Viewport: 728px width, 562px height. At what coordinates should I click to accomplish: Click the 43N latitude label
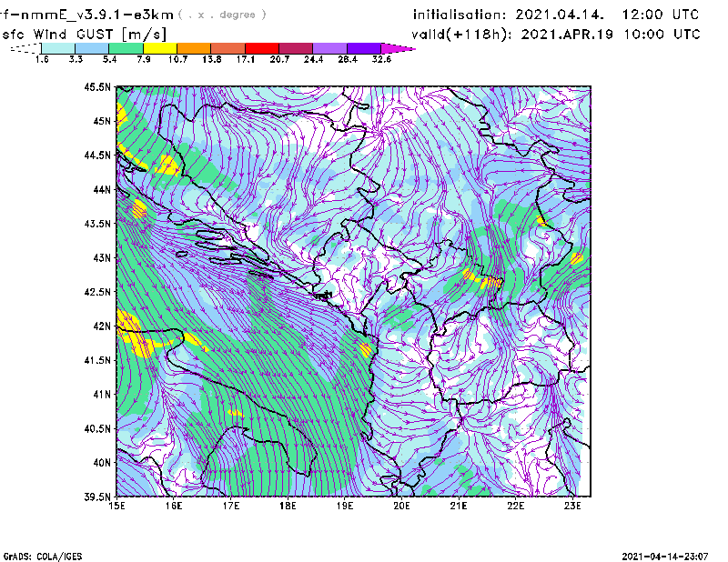click(102, 257)
